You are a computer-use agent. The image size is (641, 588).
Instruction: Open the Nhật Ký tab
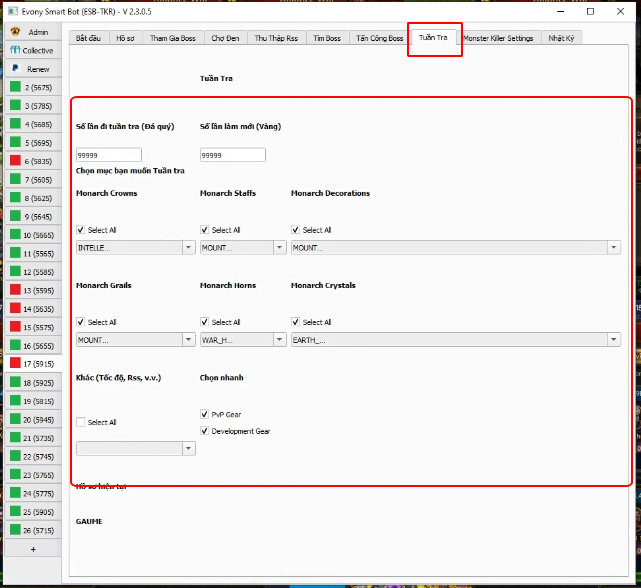tap(561, 38)
